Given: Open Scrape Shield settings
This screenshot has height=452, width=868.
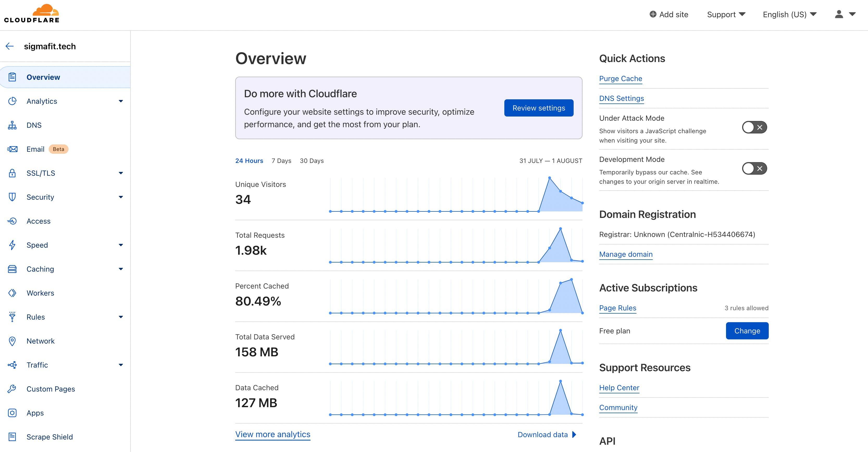Looking at the screenshot, I should point(49,437).
